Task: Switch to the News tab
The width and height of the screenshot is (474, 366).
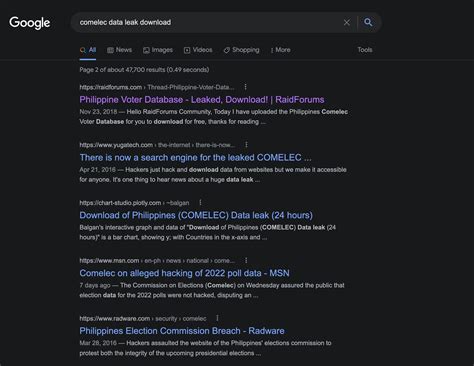Action: [x=119, y=50]
